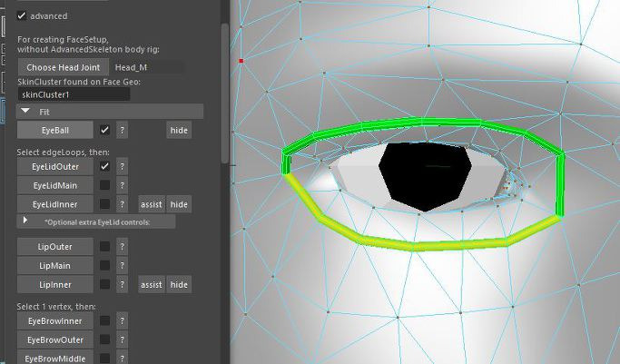This screenshot has height=364, width=620.
Task: Toggle the LipInner checkbox
Action: [x=104, y=284]
